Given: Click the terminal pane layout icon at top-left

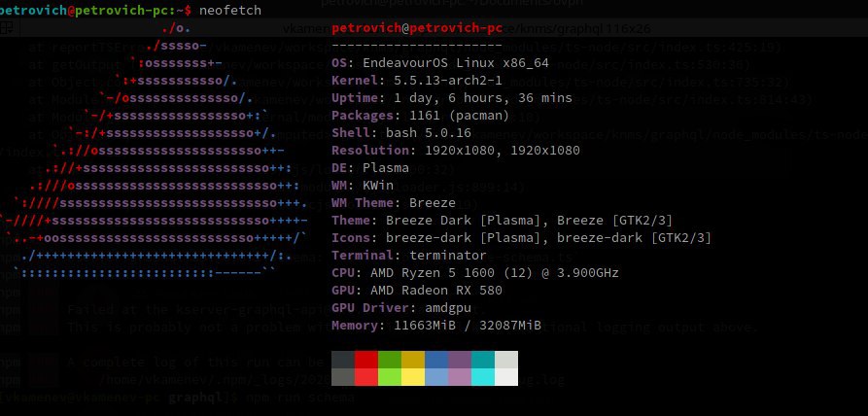Looking at the screenshot, I should click(x=7, y=27).
